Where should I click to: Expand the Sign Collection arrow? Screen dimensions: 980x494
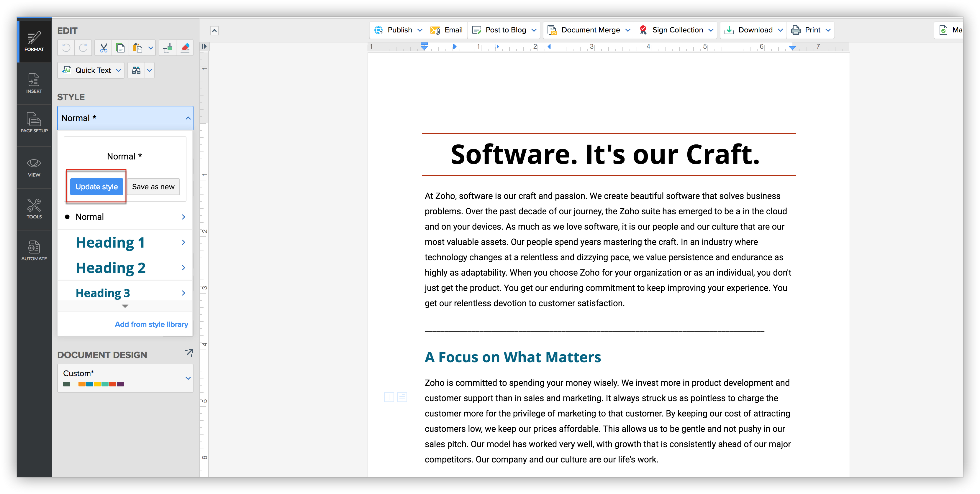pyautogui.click(x=711, y=30)
